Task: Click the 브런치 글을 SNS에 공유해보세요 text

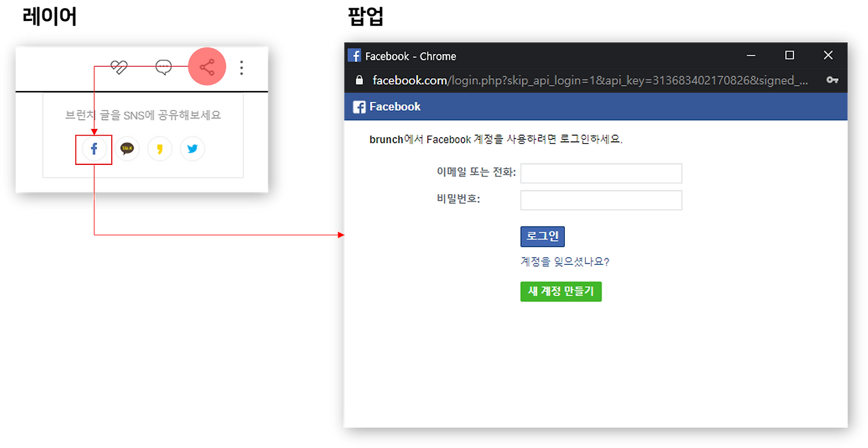Action: 143,115
